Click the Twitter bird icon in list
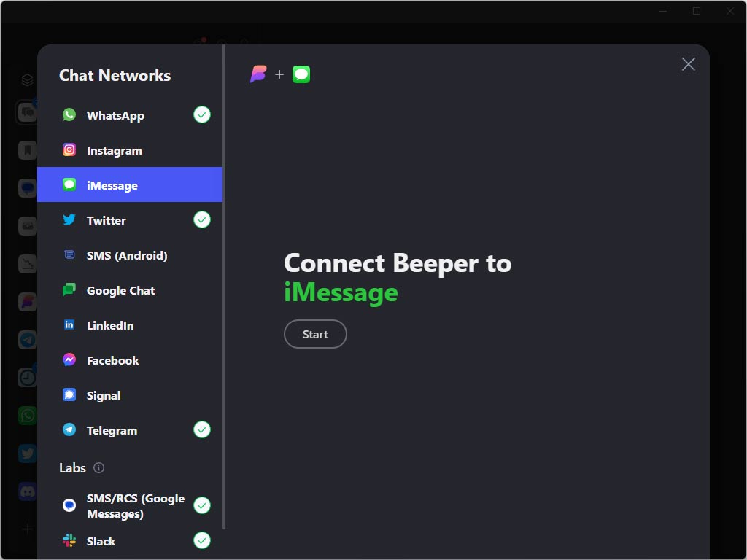The width and height of the screenshot is (747, 560). pyautogui.click(x=69, y=220)
